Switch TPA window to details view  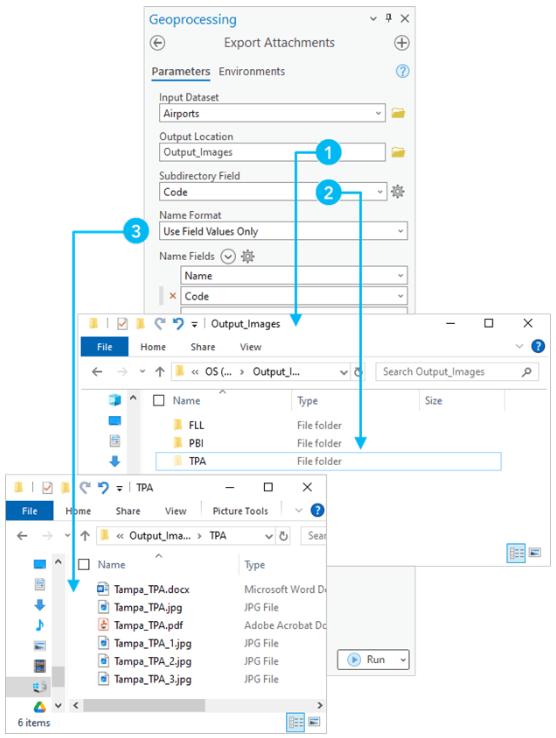[x=296, y=722]
